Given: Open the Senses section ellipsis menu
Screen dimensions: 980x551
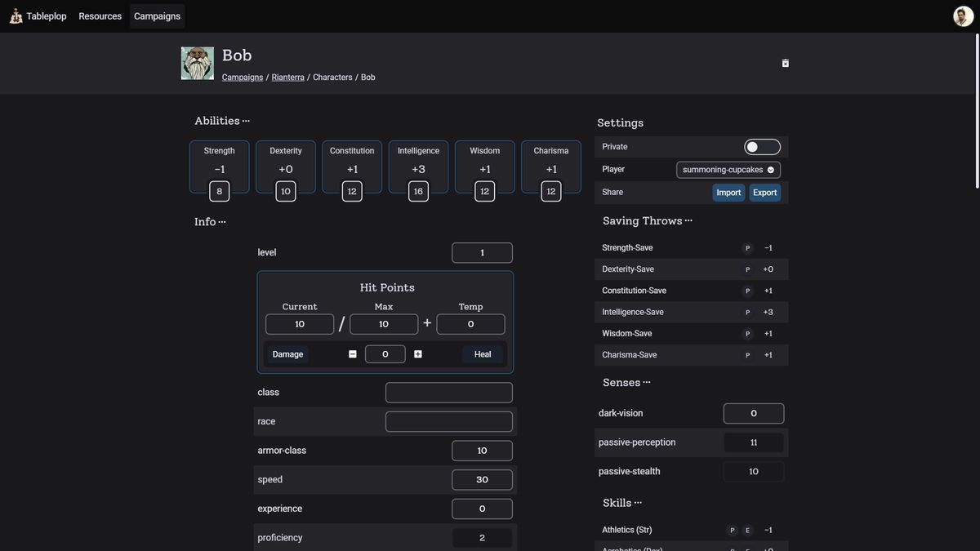Looking at the screenshot, I should click(x=647, y=383).
